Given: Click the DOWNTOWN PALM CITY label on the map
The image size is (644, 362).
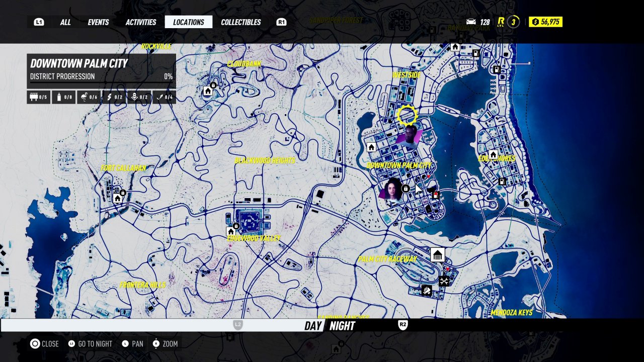Looking at the screenshot, I should (399, 165).
